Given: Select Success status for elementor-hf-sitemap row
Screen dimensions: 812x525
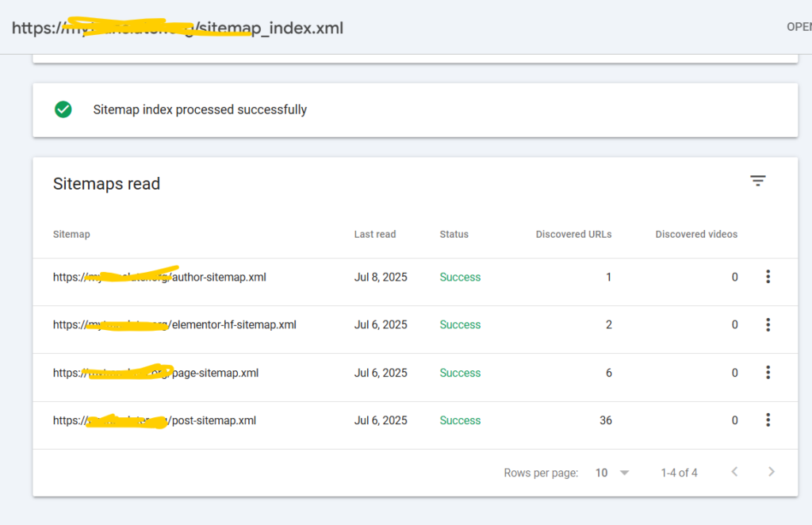Looking at the screenshot, I should click(x=461, y=324).
